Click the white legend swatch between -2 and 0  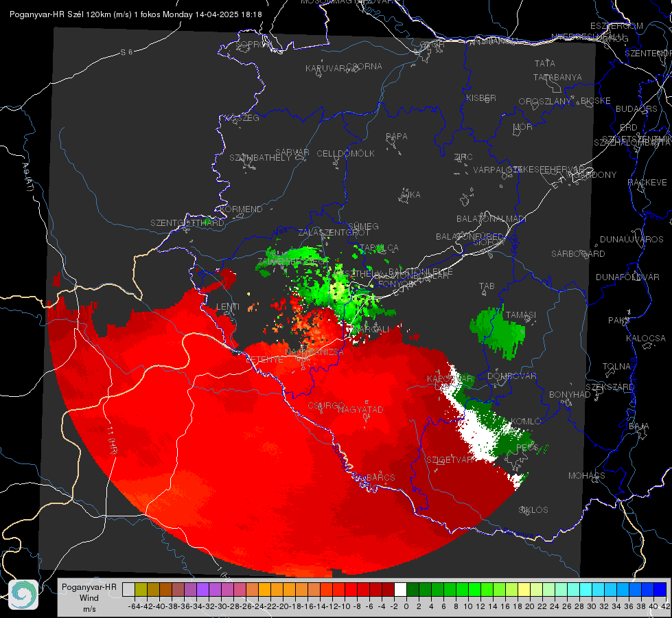point(400,589)
